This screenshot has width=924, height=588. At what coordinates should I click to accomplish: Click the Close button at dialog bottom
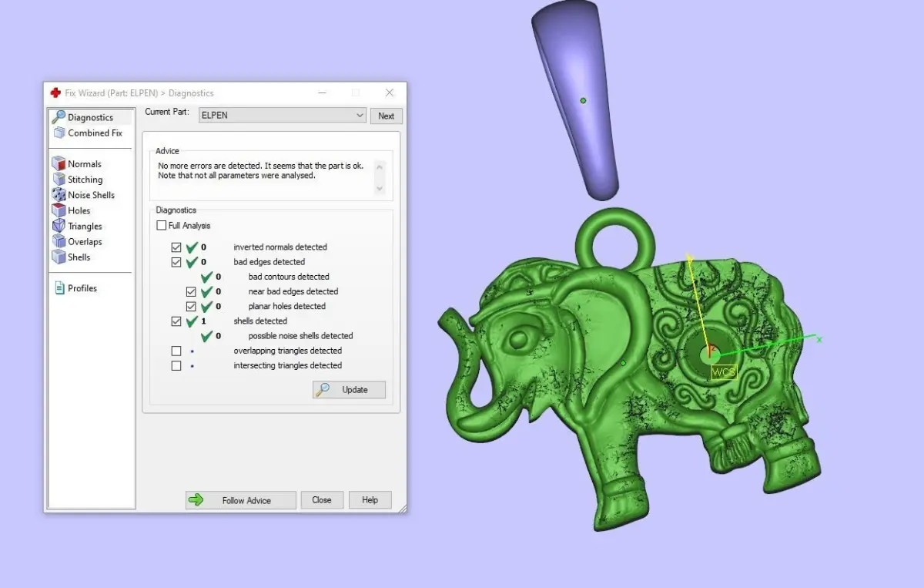point(322,500)
